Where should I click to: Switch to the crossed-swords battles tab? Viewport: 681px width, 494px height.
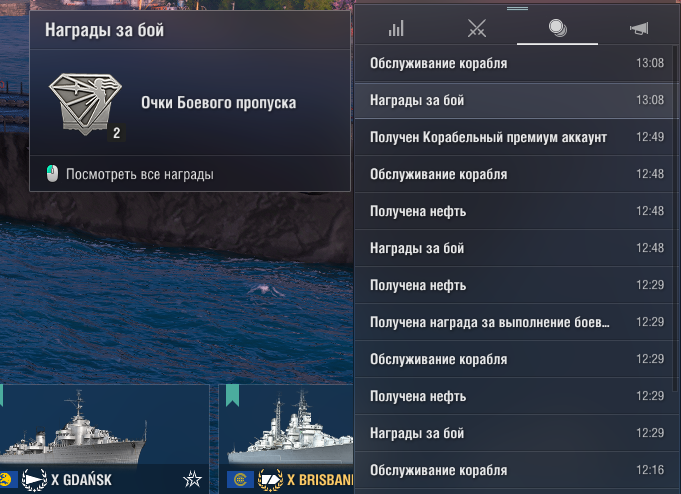(x=476, y=29)
